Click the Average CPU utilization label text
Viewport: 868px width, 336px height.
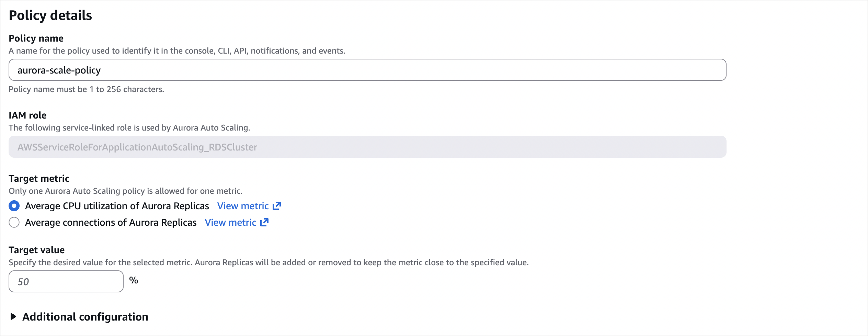117,206
